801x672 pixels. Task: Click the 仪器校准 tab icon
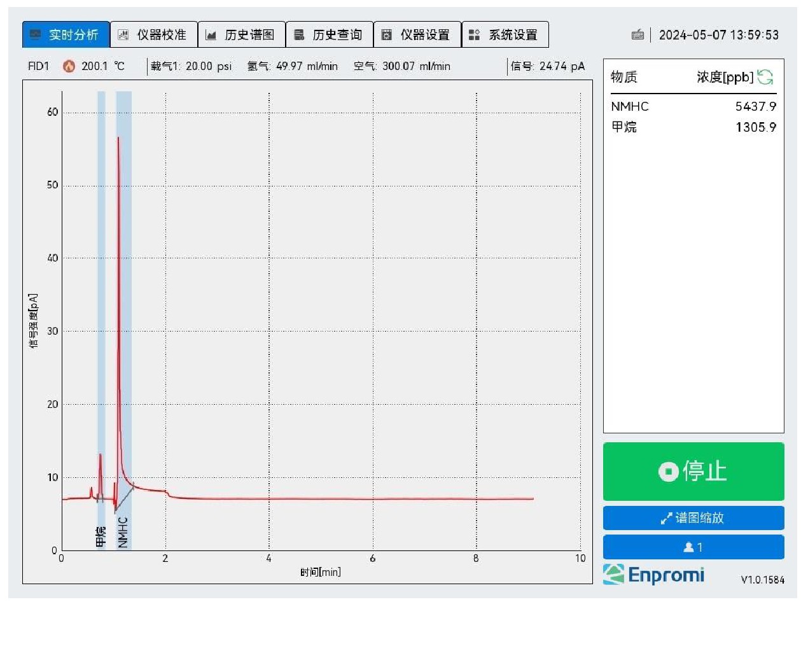coord(123,34)
